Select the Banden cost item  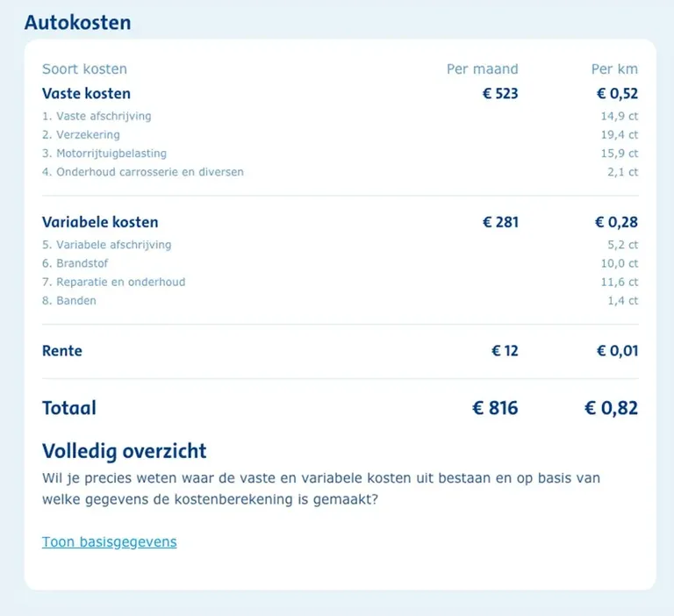(68, 300)
